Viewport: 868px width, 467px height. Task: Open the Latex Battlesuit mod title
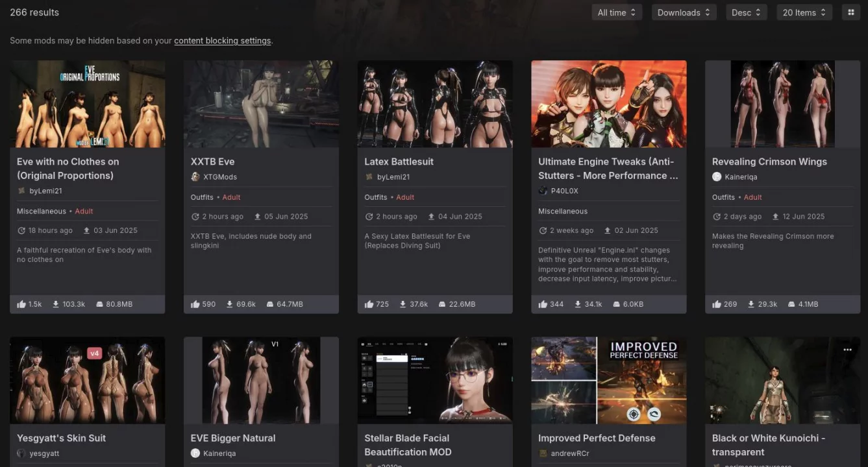(x=399, y=162)
